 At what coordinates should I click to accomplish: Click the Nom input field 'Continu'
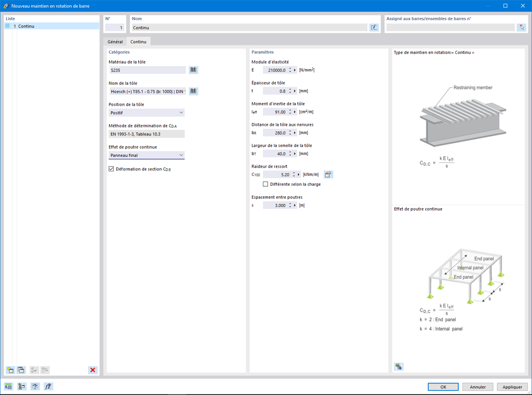249,28
